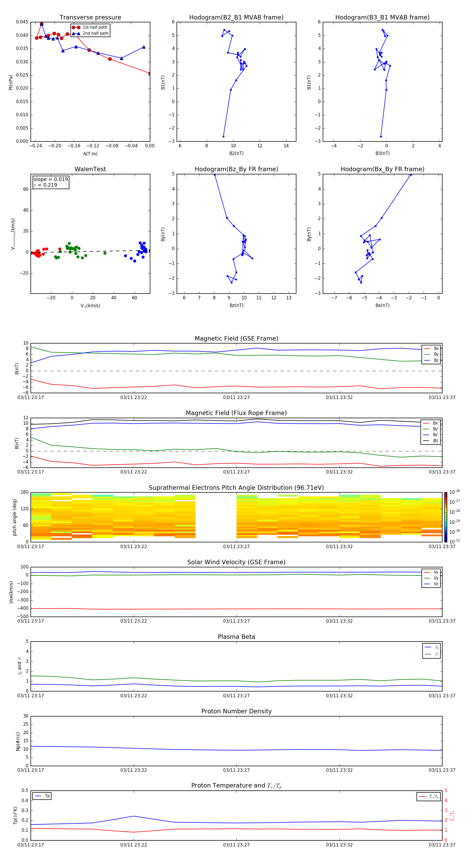Click the 'Proton Temperature and Te/Tp' title

pyautogui.click(x=236, y=785)
